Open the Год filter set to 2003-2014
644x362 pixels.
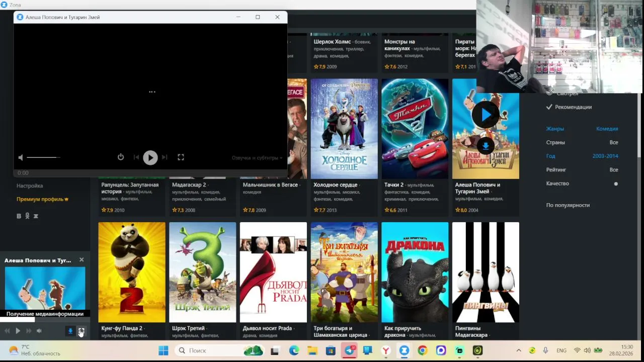pyautogui.click(x=582, y=156)
